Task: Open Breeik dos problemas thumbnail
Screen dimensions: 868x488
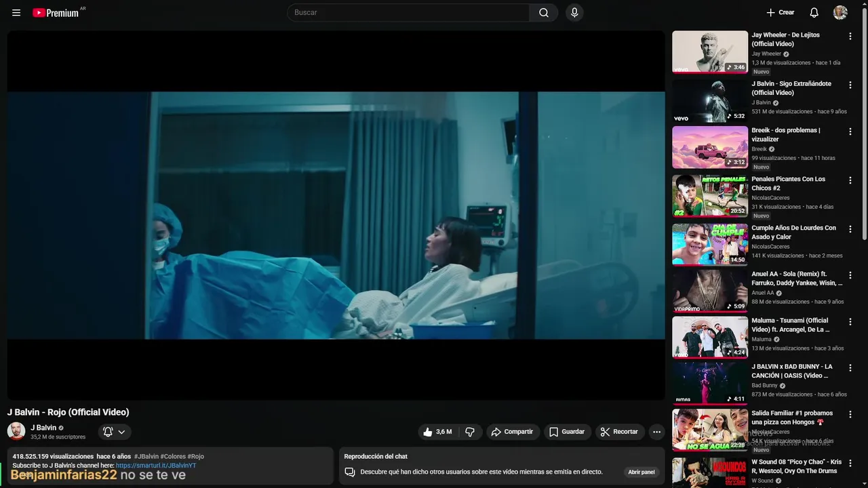Action: 710,147
